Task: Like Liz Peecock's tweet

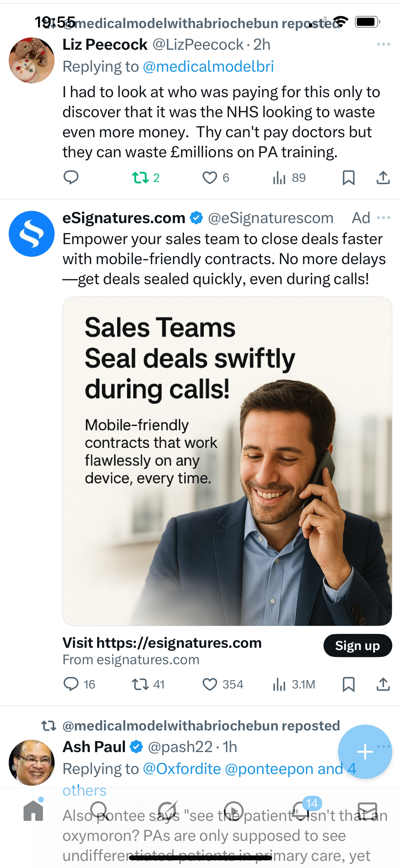Action: coord(215,178)
